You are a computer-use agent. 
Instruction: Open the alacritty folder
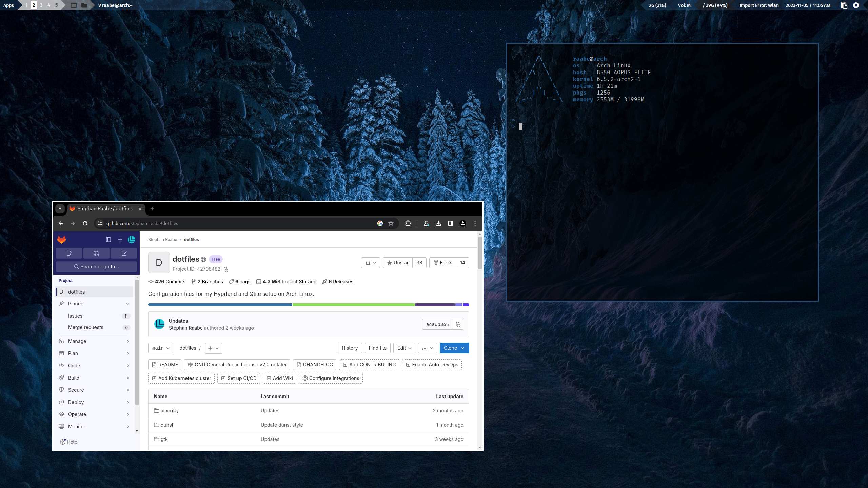tap(170, 411)
